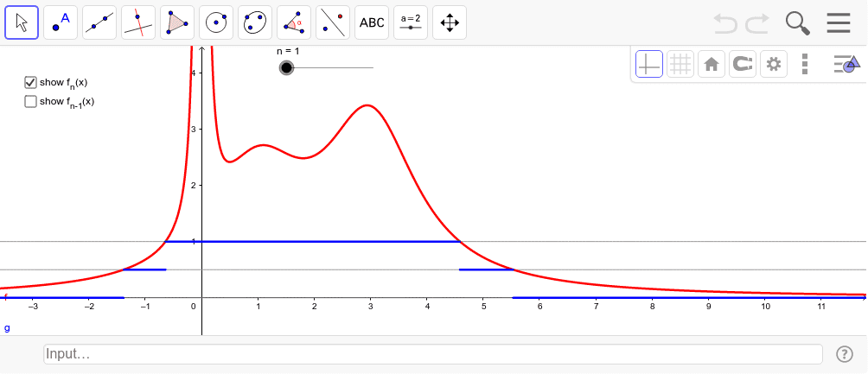
Task: Open the magnet point capturing options
Action: click(x=743, y=64)
